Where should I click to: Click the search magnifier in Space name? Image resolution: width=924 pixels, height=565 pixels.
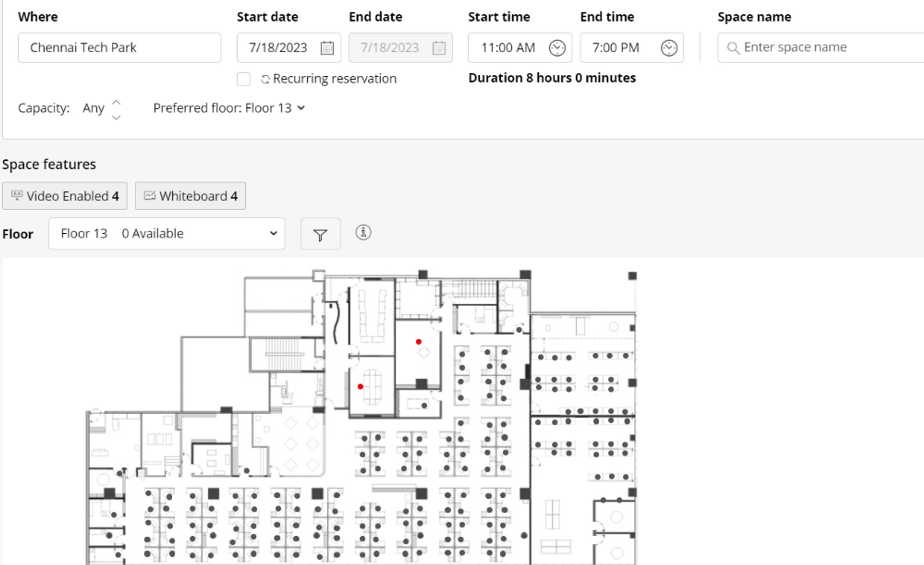[x=733, y=48]
